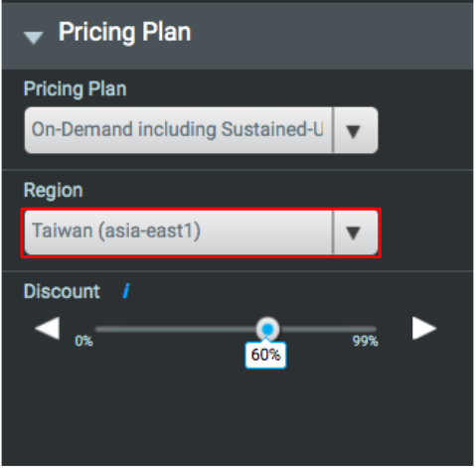Click the discount slider handle
This screenshot has height=468, width=476.
tap(267, 329)
